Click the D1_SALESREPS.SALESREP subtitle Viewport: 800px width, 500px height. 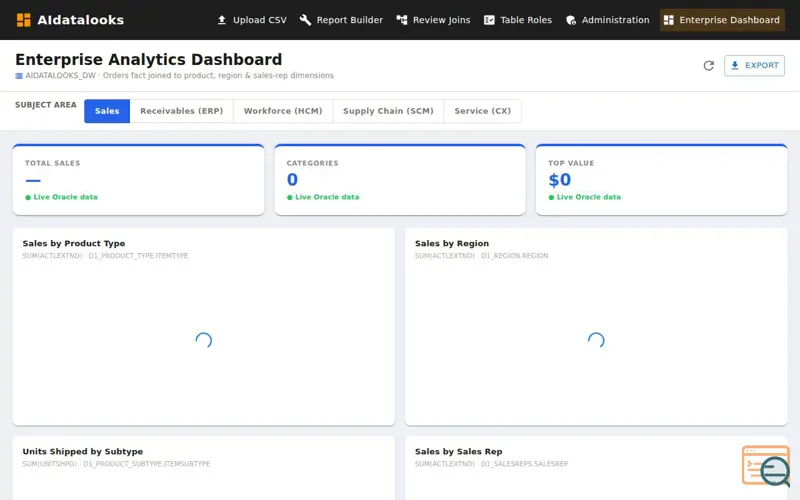coord(524,464)
